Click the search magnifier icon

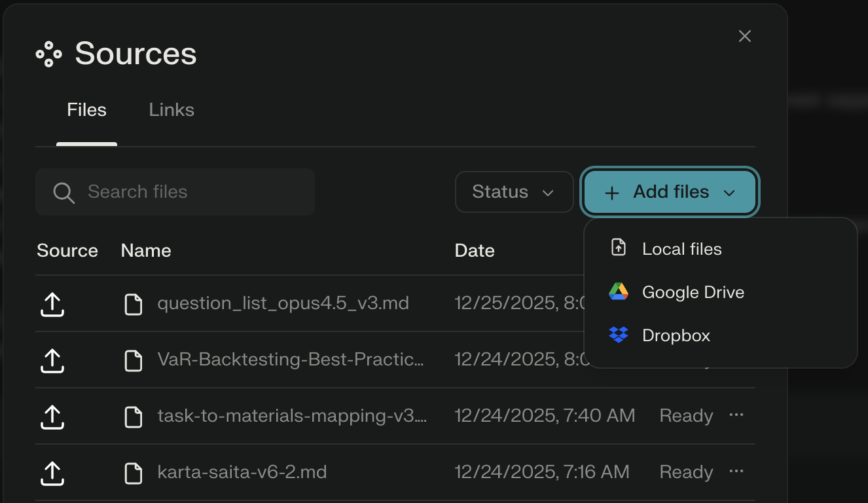[x=63, y=193]
